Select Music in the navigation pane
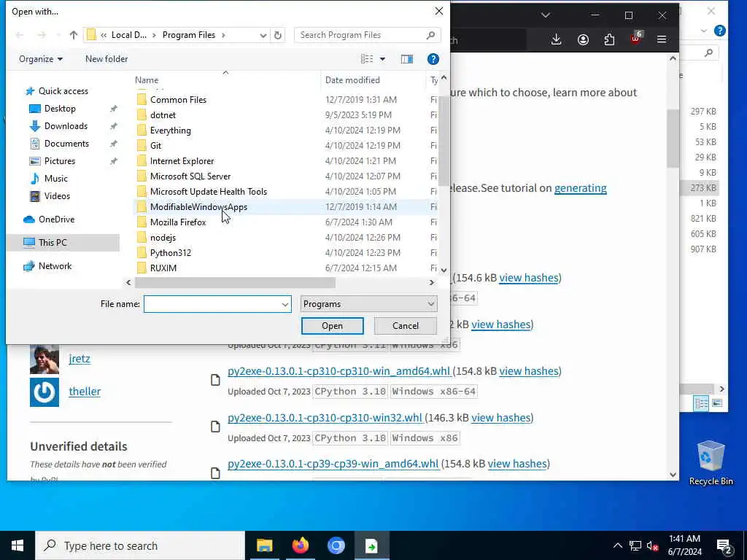This screenshot has height=560, width=747. point(55,179)
